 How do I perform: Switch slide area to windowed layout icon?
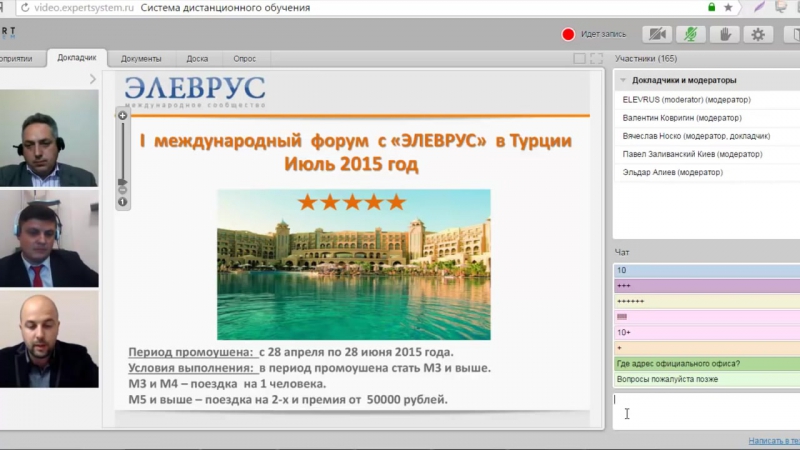(x=580, y=59)
